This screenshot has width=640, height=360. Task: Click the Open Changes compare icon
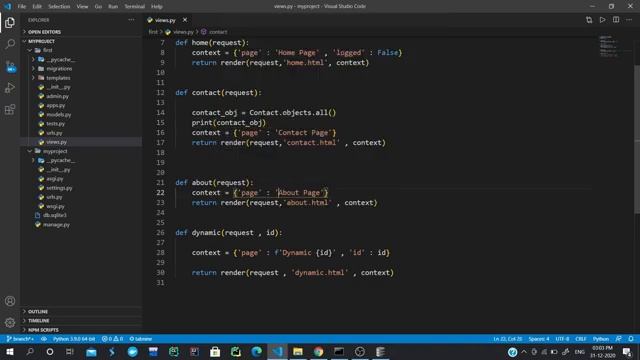[589, 20]
